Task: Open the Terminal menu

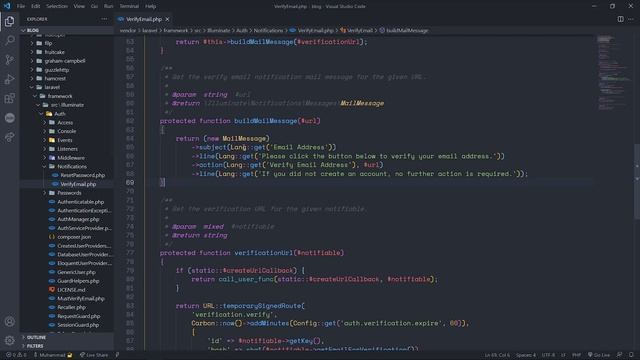Action: pyautogui.click(x=129, y=6)
